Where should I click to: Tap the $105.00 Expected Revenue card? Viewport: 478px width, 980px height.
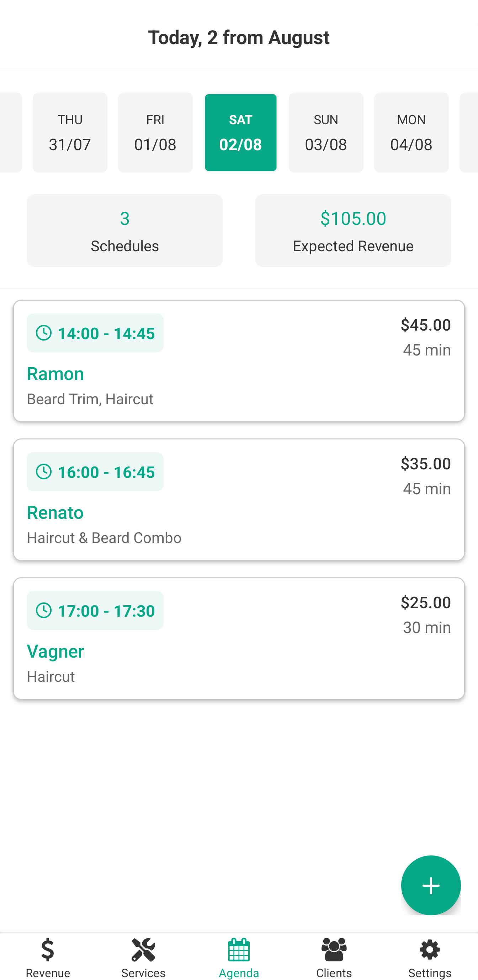(x=353, y=231)
